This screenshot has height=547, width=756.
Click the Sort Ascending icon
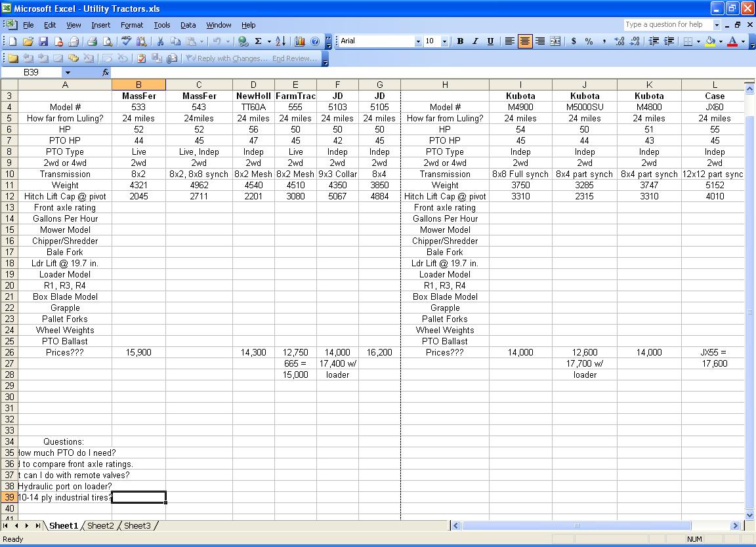[x=280, y=41]
